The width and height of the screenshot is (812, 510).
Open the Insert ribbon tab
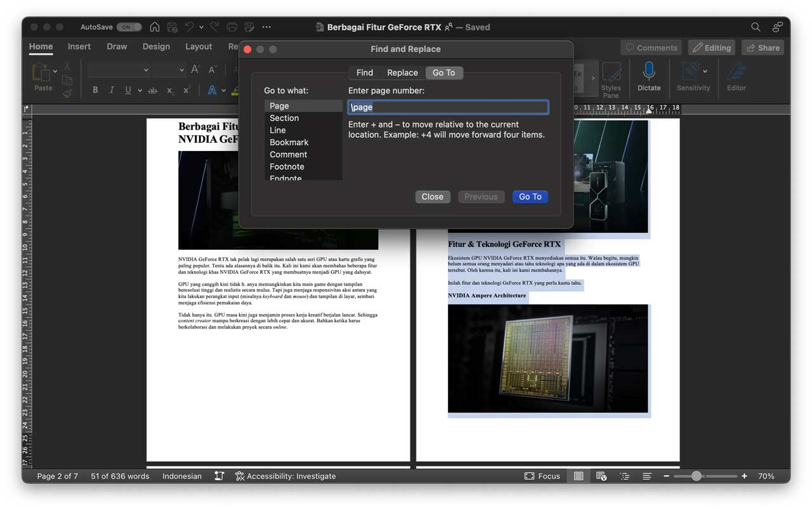[x=79, y=46]
